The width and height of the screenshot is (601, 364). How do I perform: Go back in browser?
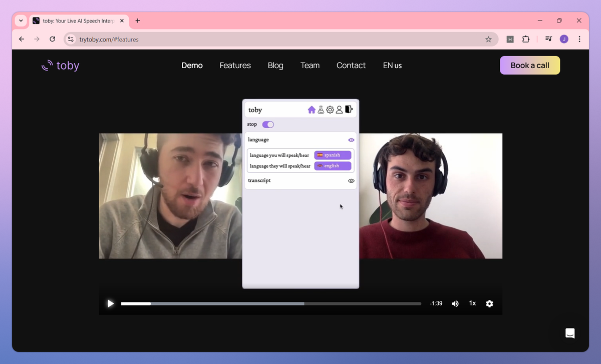click(x=22, y=39)
